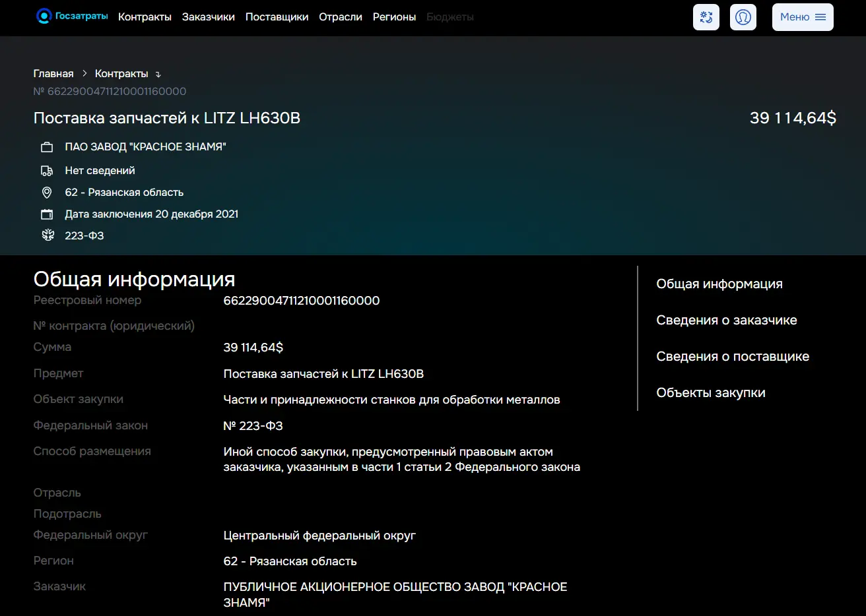
Task: Open the user account profile icon
Action: [743, 17]
